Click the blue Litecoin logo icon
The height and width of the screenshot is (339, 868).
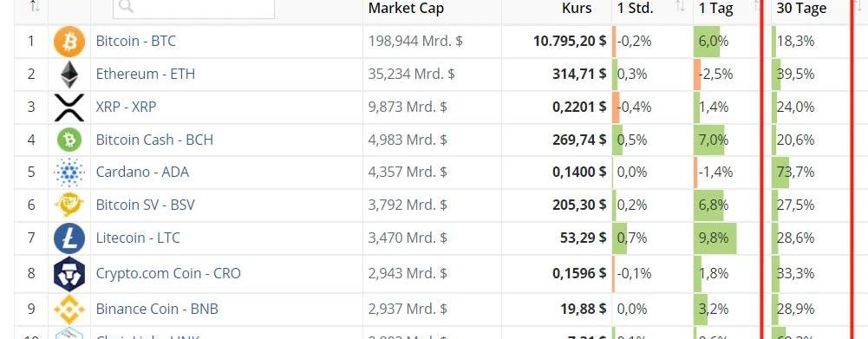[69, 238]
